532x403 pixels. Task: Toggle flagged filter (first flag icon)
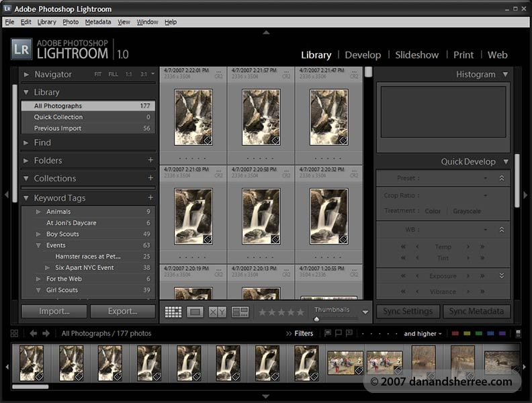[x=327, y=333]
